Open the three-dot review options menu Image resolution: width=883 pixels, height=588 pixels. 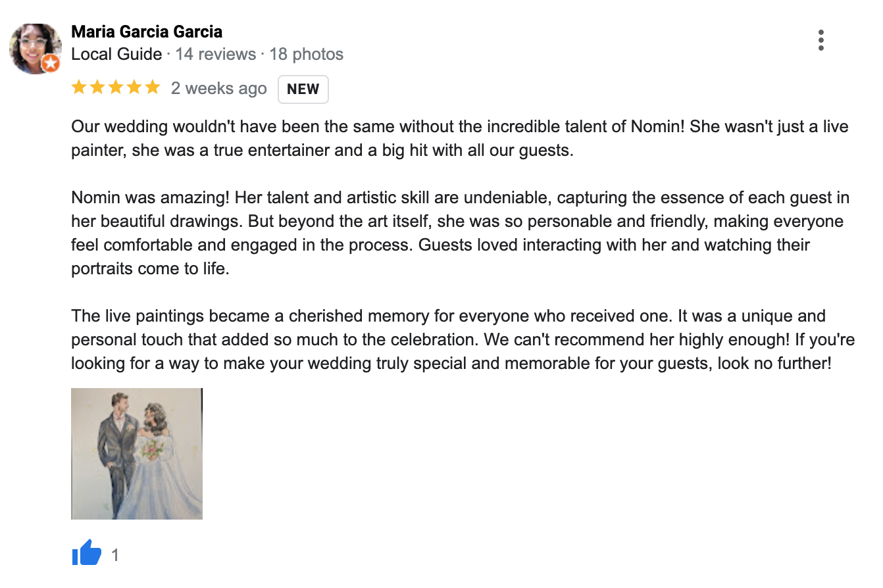pyautogui.click(x=820, y=41)
